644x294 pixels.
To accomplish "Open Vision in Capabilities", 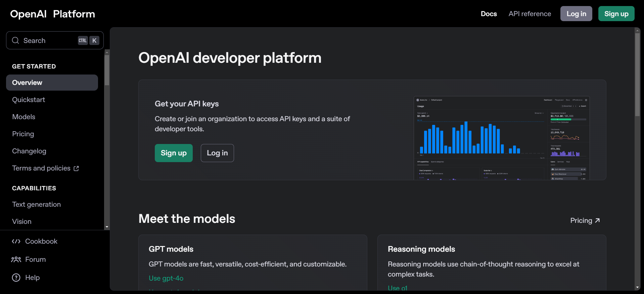I will pyautogui.click(x=21, y=222).
